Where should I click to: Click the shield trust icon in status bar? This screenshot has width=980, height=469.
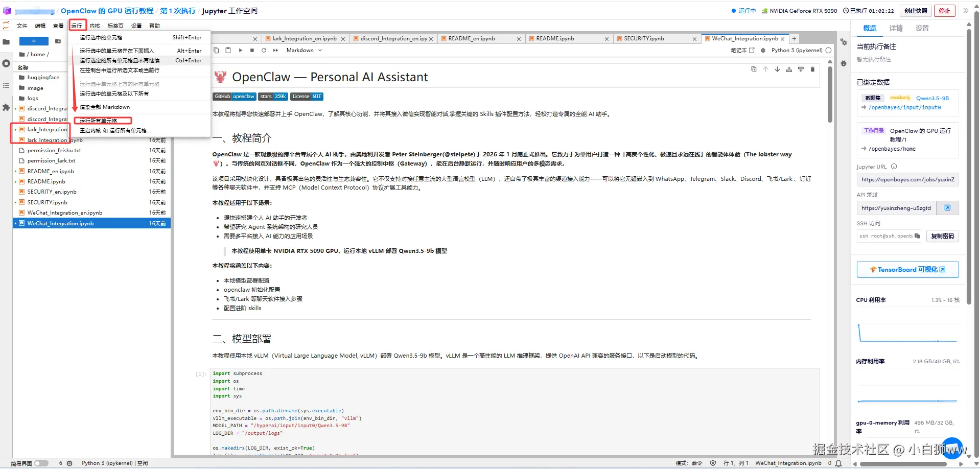point(713,463)
